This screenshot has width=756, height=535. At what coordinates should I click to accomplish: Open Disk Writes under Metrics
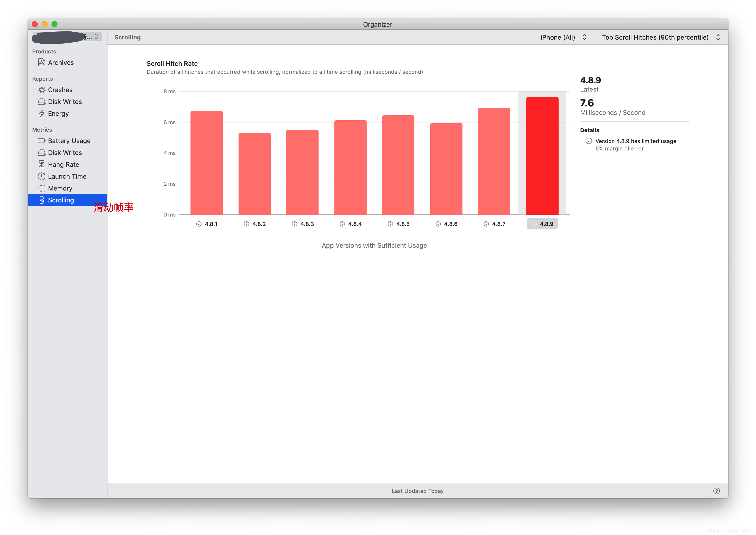(x=65, y=152)
